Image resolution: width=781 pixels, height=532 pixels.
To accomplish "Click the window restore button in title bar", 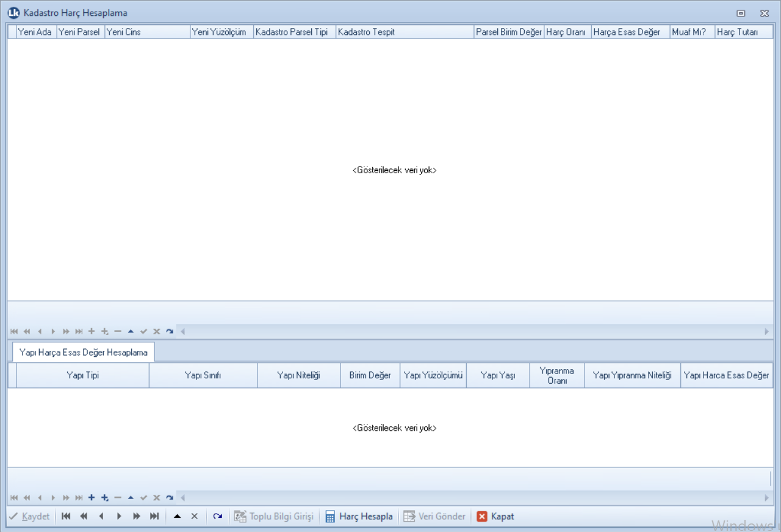I will click(741, 13).
